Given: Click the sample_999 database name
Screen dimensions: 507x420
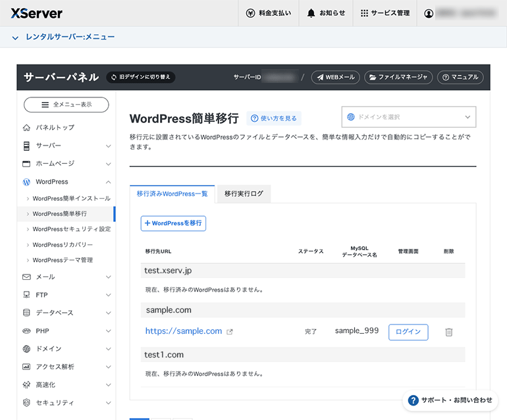Looking at the screenshot, I should coord(357,330).
